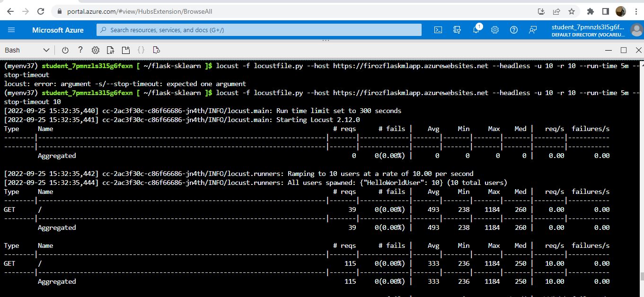Select shell type Bash dropdown
Image resolution: width=644 pixels, height=297 pixels.
[27, 50]
